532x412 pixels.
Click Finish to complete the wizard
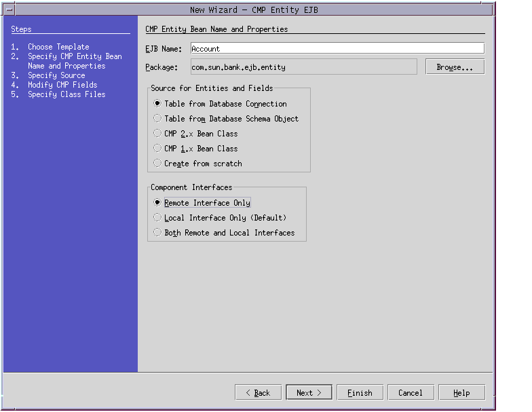[360, 392]
